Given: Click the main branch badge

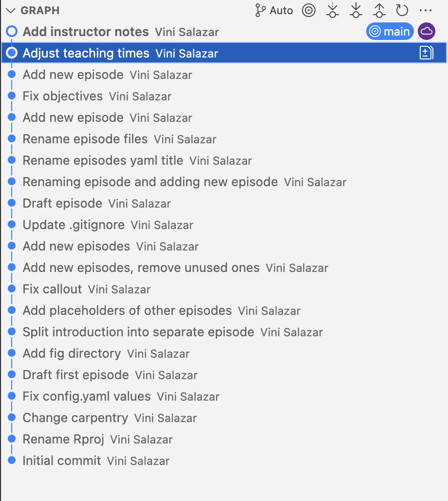Looking at the screenshot, I should point(390,32).
